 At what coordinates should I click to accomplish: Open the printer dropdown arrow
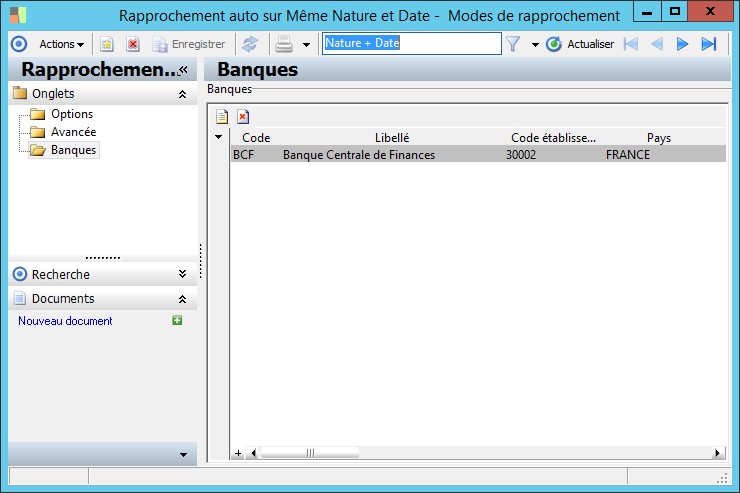[x=306, y=45]
